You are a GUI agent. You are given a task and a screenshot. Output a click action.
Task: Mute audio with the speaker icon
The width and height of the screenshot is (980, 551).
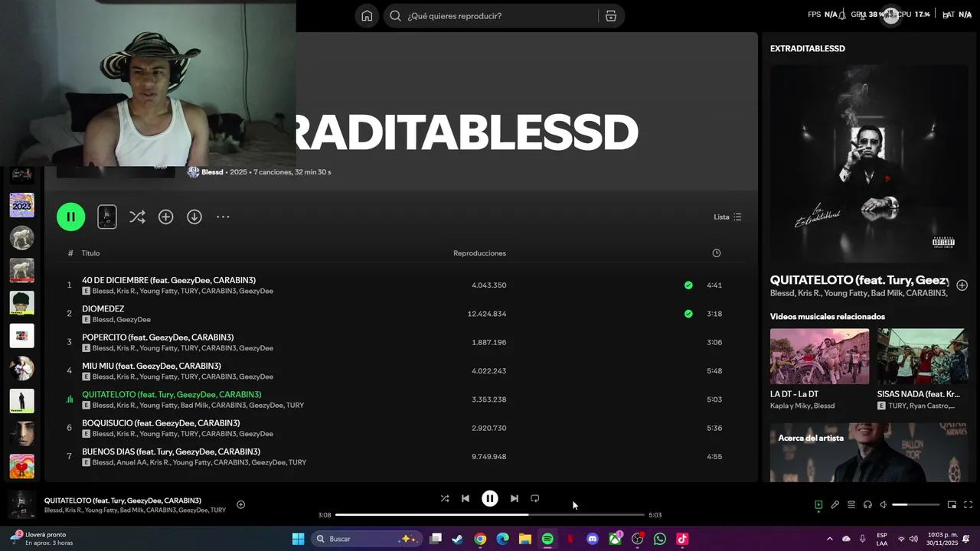click(883, 504)
